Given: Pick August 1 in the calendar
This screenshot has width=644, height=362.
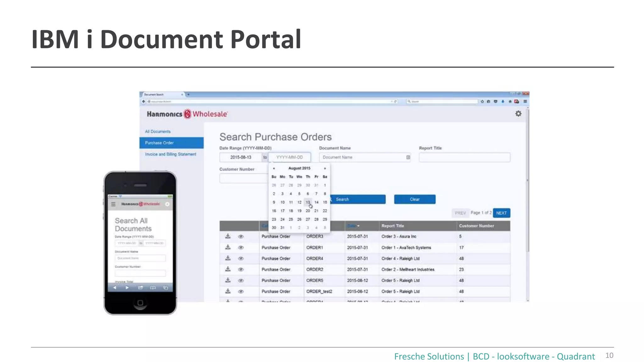Looking at the screenshot, I should tap(325, 185).
